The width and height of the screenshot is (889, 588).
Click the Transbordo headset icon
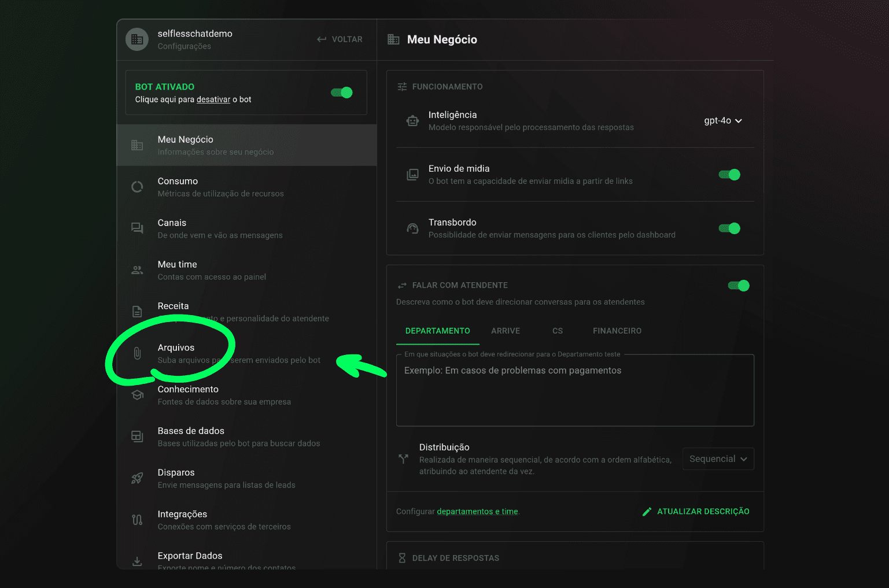[x=412, y=228]
